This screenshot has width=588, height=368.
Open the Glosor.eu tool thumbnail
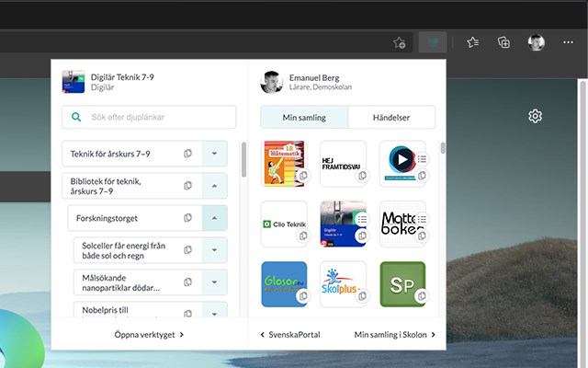click(284, 284)
